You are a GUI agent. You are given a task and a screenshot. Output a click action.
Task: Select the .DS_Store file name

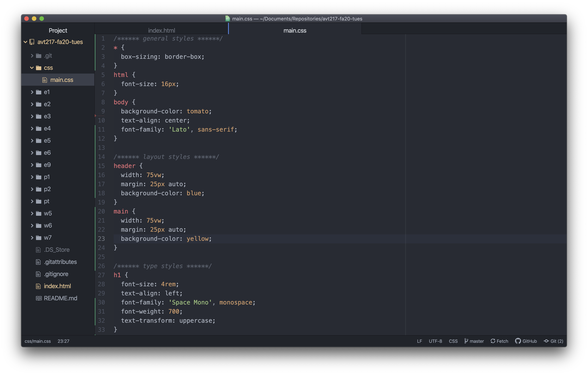(x=57, y=250)
